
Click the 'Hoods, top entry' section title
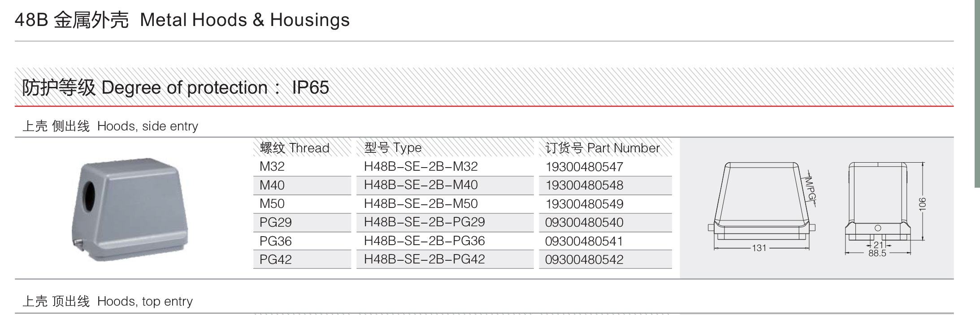coord(108,302)
